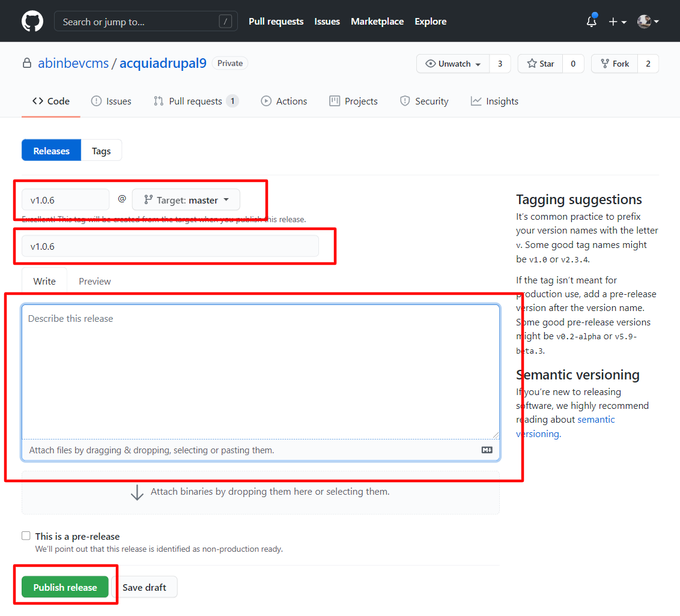Click the Attach binaries drop zone
Screen dimensions: 680x616
261,492
